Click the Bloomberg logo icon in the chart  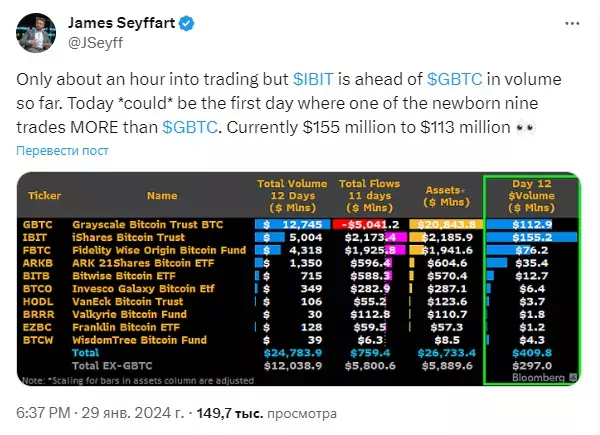[x=573, y=378]
